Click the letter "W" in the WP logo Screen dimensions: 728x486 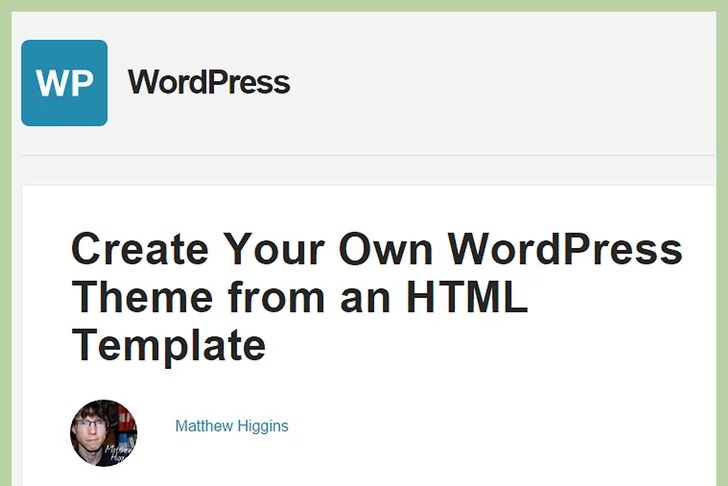51,84
